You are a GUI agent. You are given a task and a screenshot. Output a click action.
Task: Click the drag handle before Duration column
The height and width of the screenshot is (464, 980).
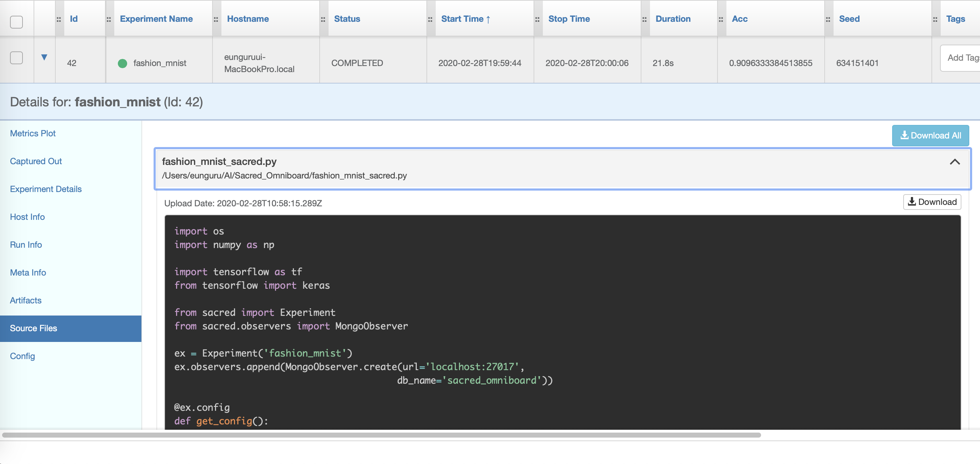point(644,19)
